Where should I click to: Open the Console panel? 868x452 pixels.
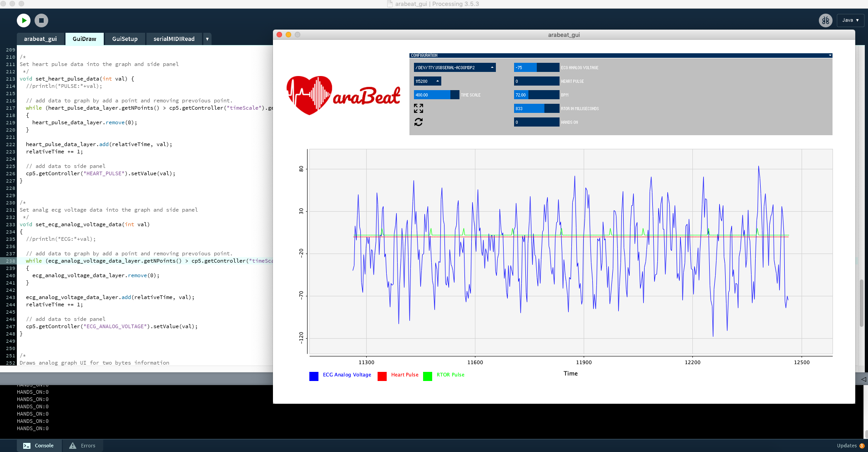(x=38, y=446)
